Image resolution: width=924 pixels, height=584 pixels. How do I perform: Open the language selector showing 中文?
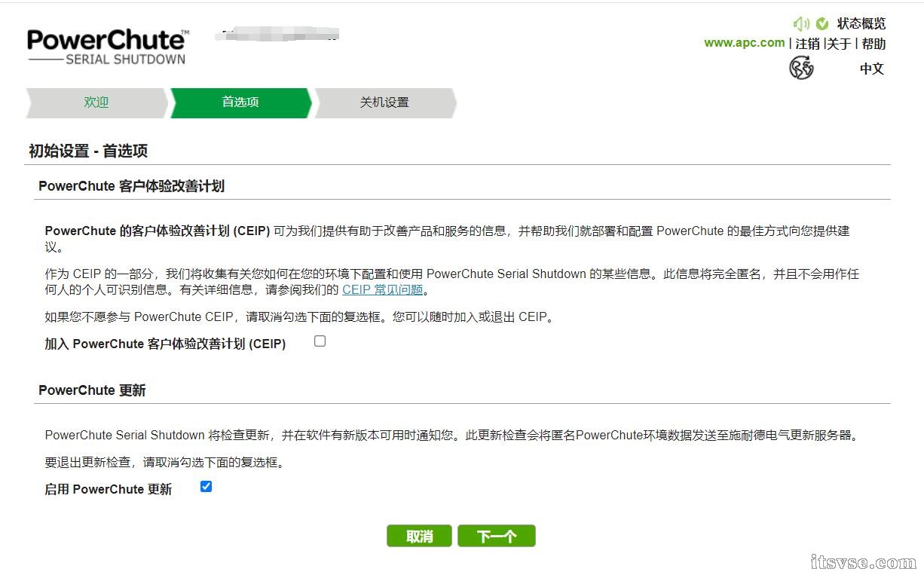point(872,69)
